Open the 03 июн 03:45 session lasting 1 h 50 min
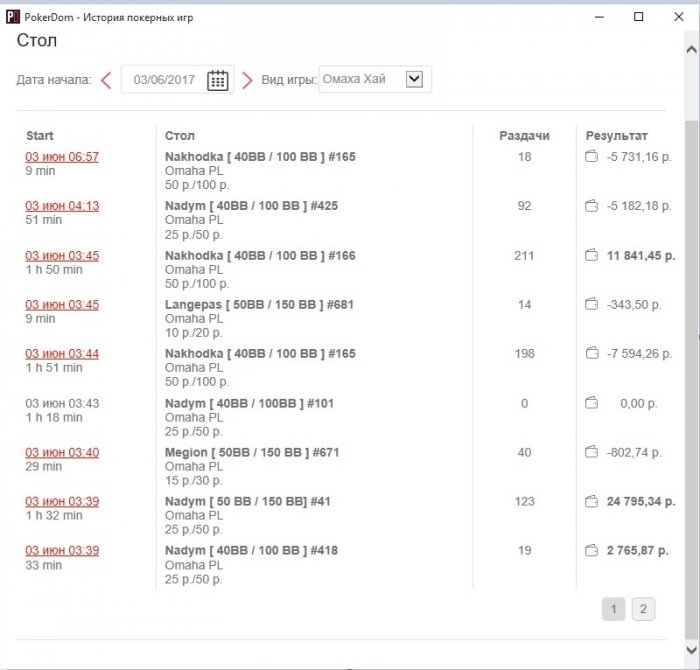The height and width of the screenshot is (670, 700). 62,256
